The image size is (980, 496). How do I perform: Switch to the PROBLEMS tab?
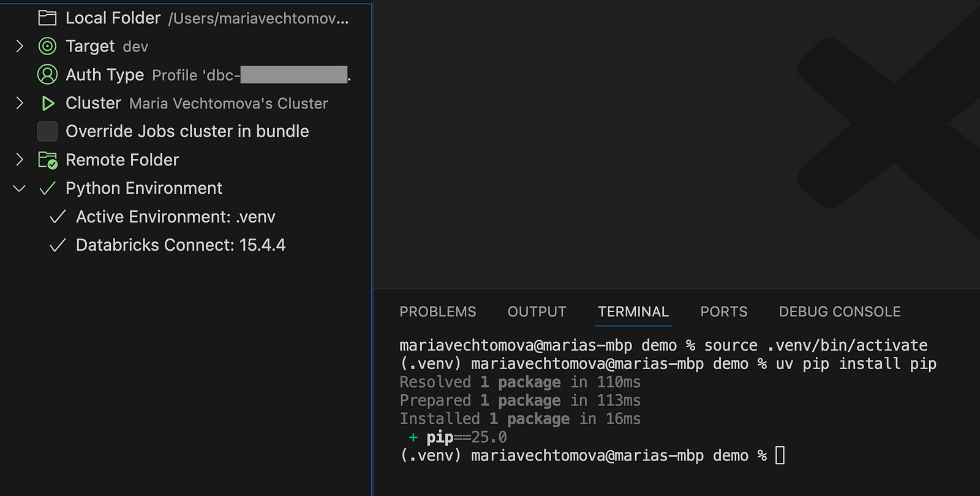(437, 311)
